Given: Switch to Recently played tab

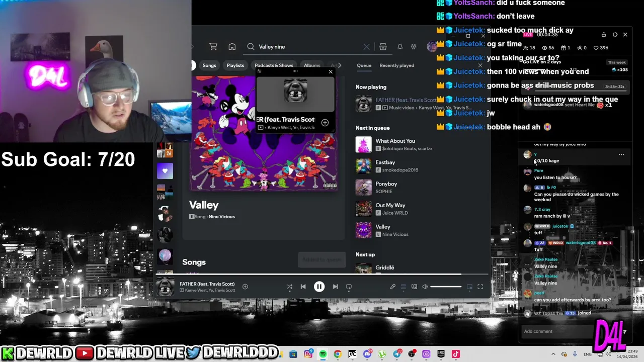Looking at the screenshot, I should coord(397,65).
